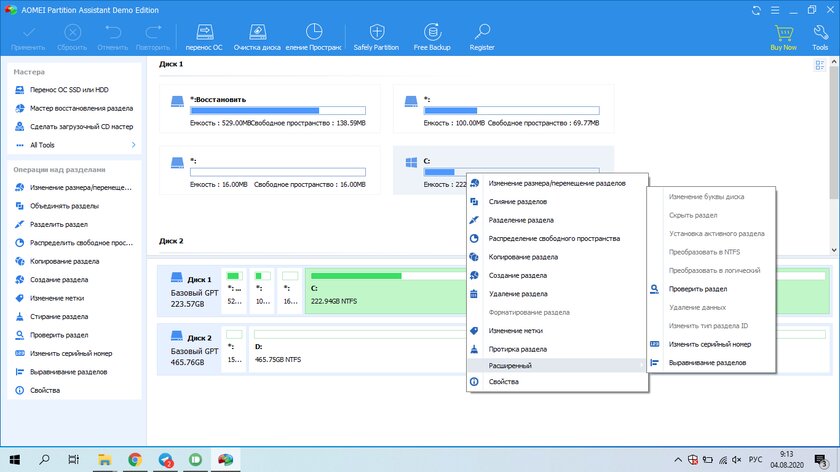Click the Register key icon

pyautogui.click(x=482, y=37)
